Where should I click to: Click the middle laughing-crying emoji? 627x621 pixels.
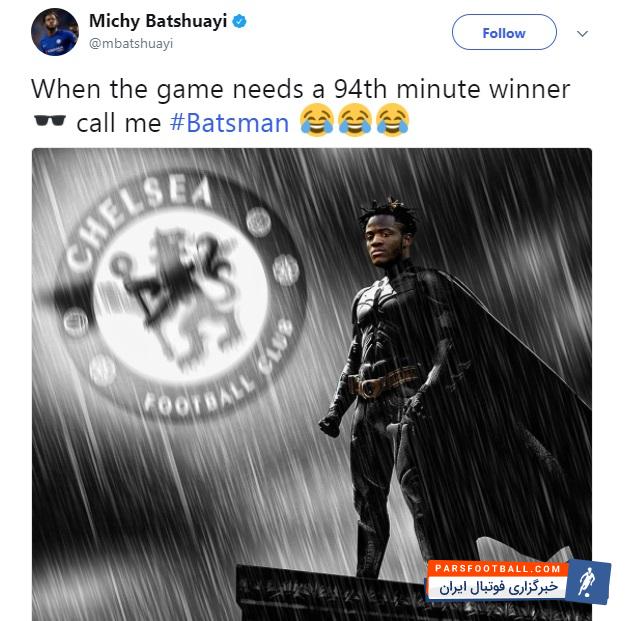pos(355,120)
